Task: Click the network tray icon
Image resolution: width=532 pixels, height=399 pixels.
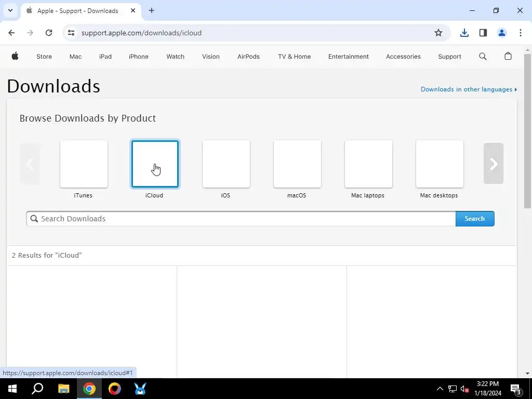Action: pos(453,389)
